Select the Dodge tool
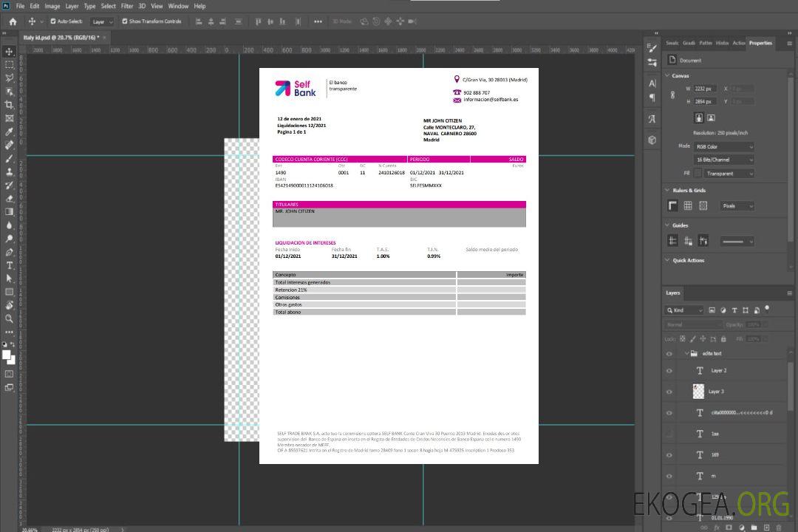Screen dimensions: 798x532 pos(9,238)
